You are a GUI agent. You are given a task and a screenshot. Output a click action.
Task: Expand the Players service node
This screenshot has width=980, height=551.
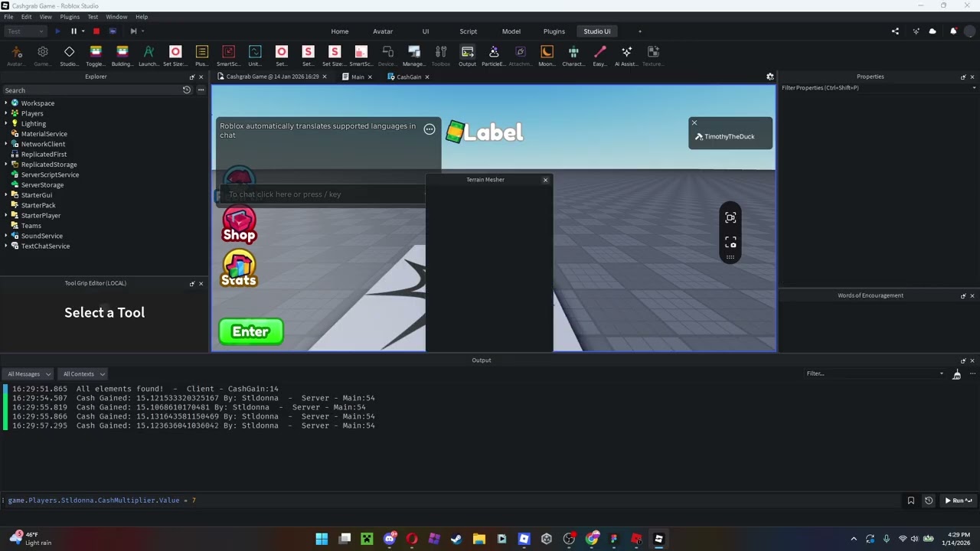point(6,113)
